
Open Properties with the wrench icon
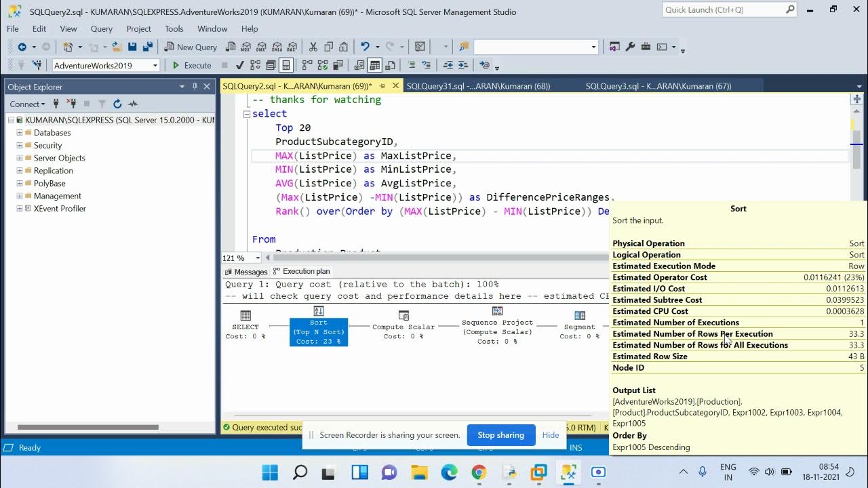click(630, 47)
